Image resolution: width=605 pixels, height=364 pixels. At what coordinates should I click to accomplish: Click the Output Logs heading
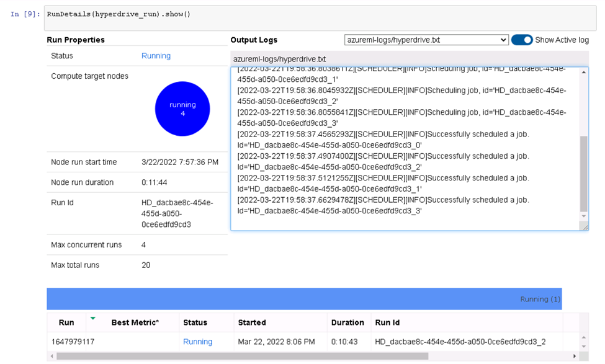[254, 40]
